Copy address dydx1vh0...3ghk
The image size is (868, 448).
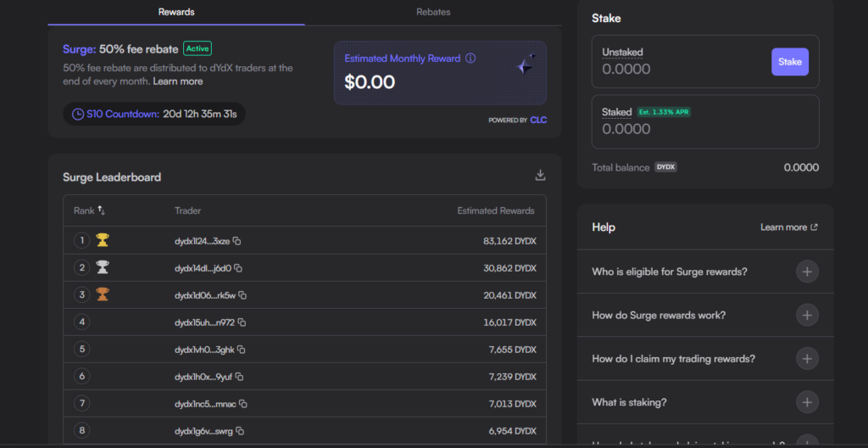pos(242,350)
